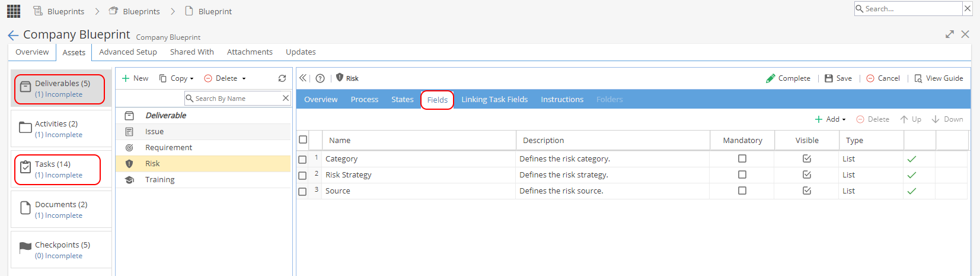Image resolution: width=980 pixels, height=276 pixels.
Task: Select the Source row checkbox
Action: [302, 192]
